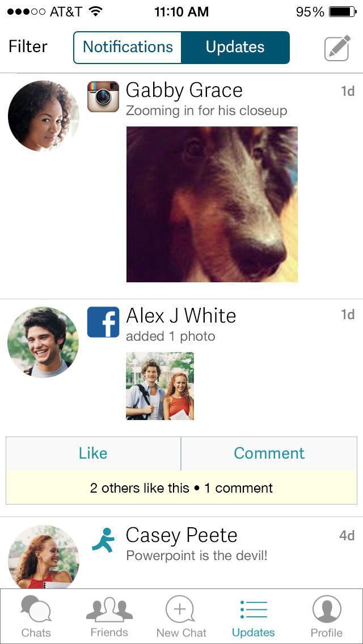Open the Filter option
Viewport: 363px width, 644px height.
(28, 46)
